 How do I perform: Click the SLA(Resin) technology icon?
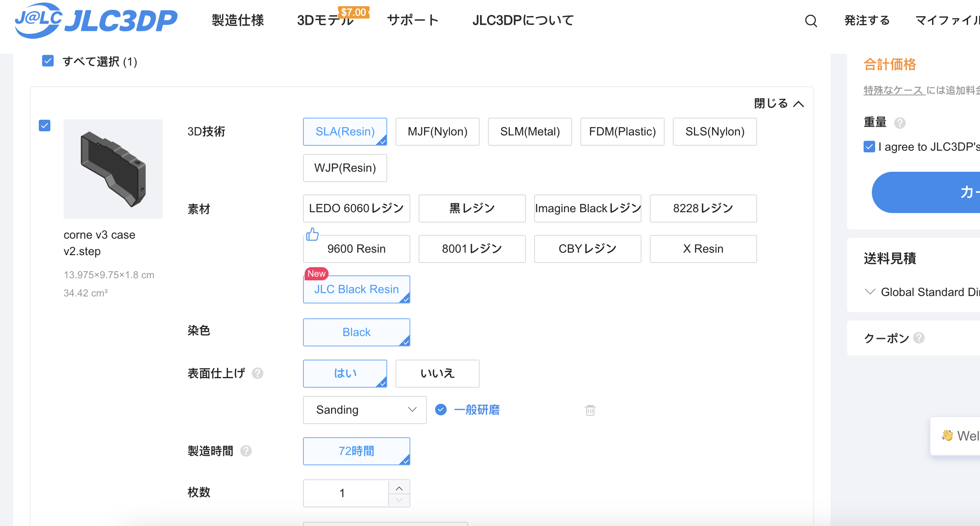click(345, 131)
